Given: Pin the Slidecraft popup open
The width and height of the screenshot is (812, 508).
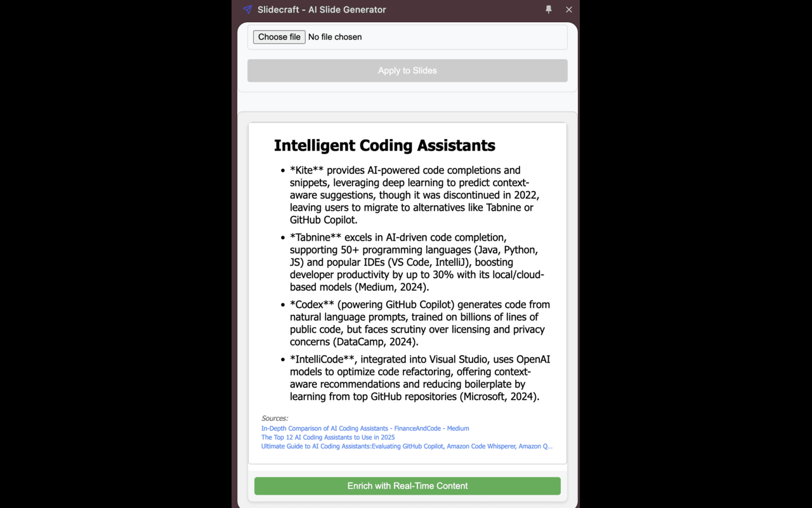Looking at the screenshot, I should pos(548,10).
